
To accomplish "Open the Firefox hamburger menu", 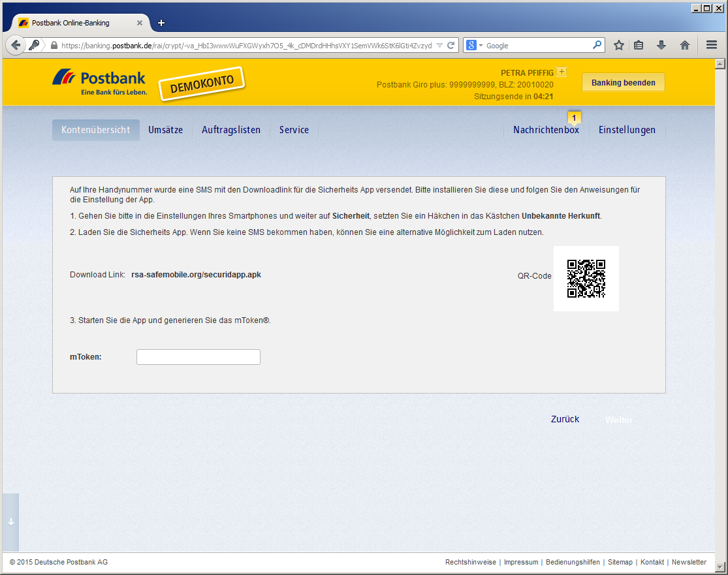I will pos(711,45).
